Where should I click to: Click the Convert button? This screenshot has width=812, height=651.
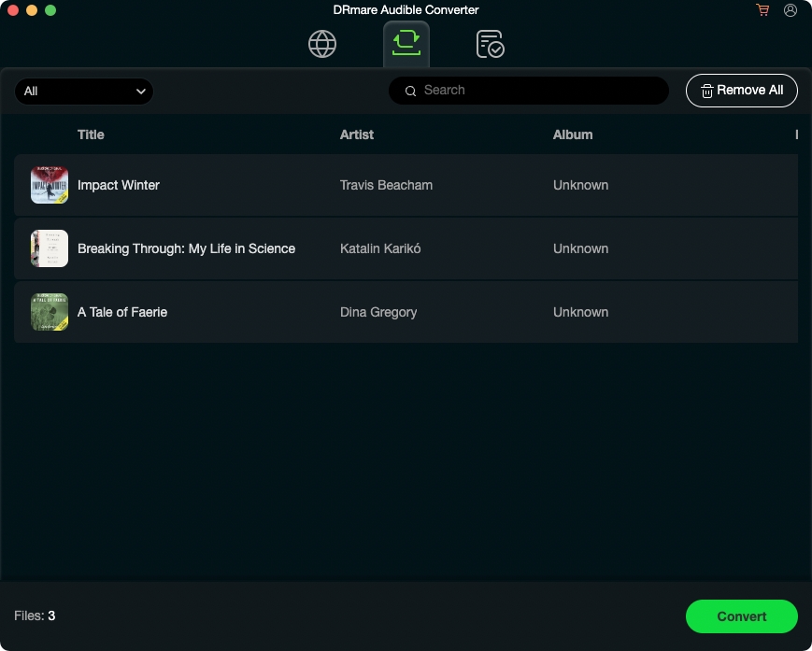pyautogui.click(x=741, y=616)
